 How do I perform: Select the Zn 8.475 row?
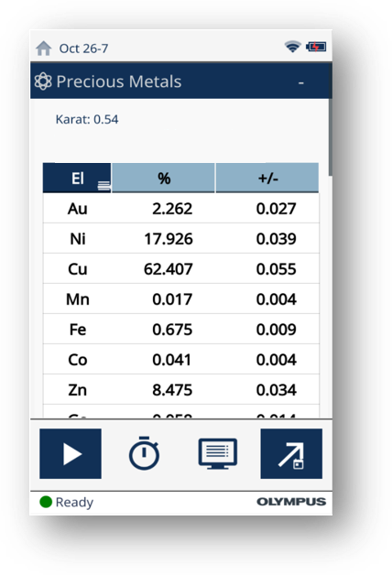pos(181,389)
